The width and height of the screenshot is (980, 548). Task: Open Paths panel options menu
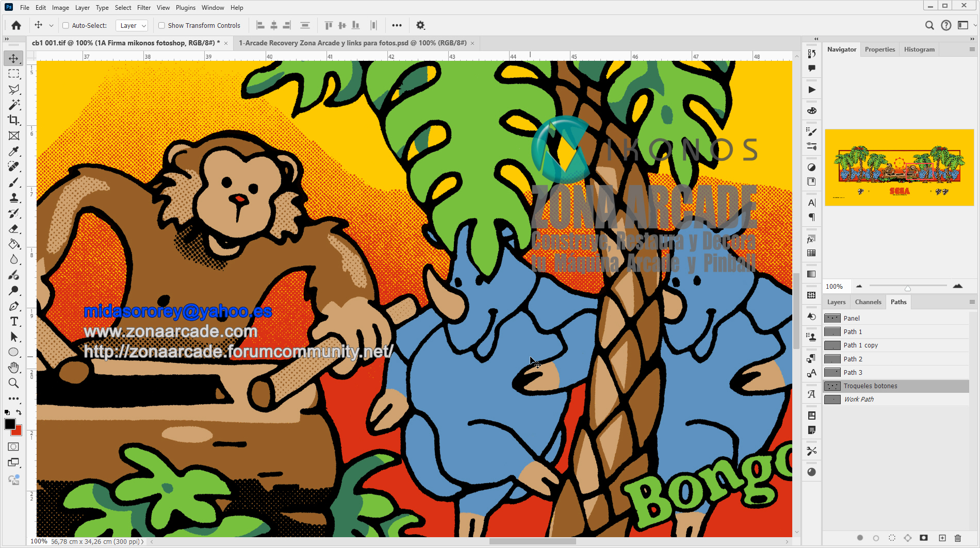tap(972, 302)
